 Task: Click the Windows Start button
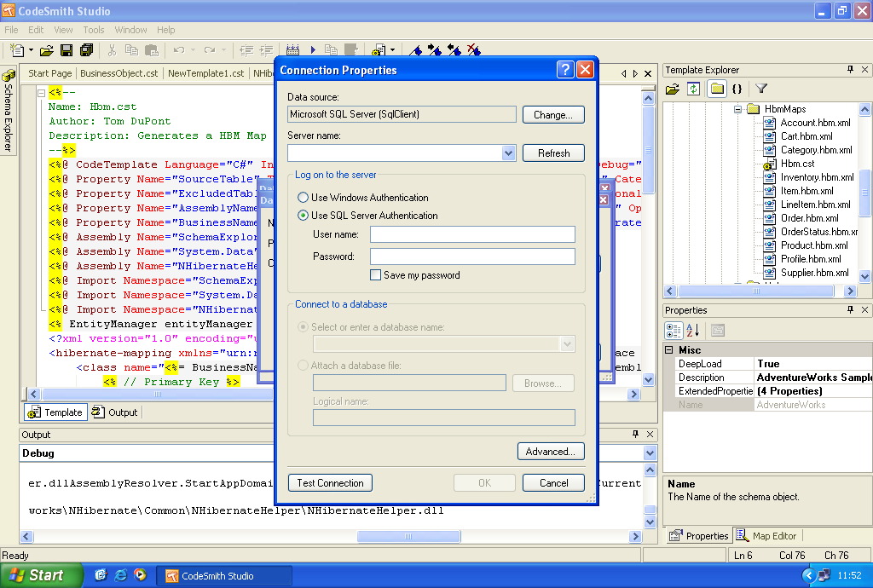click(x=41, y=575)
